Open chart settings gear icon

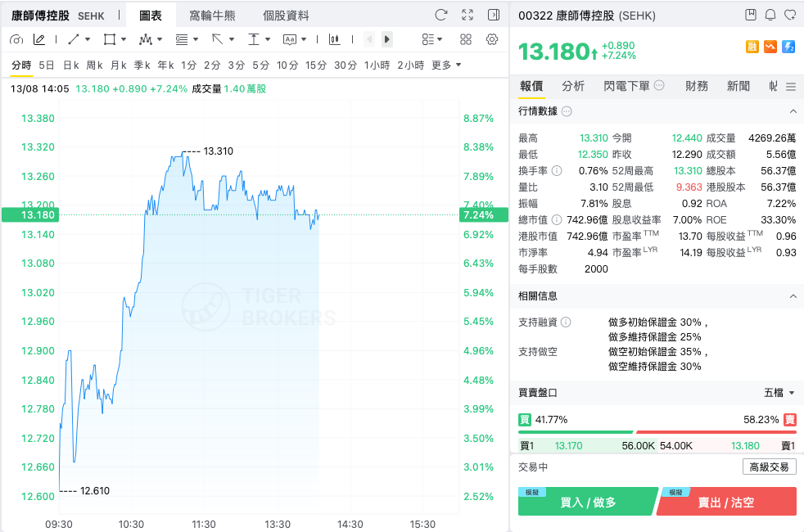click(x=492, y=39)
